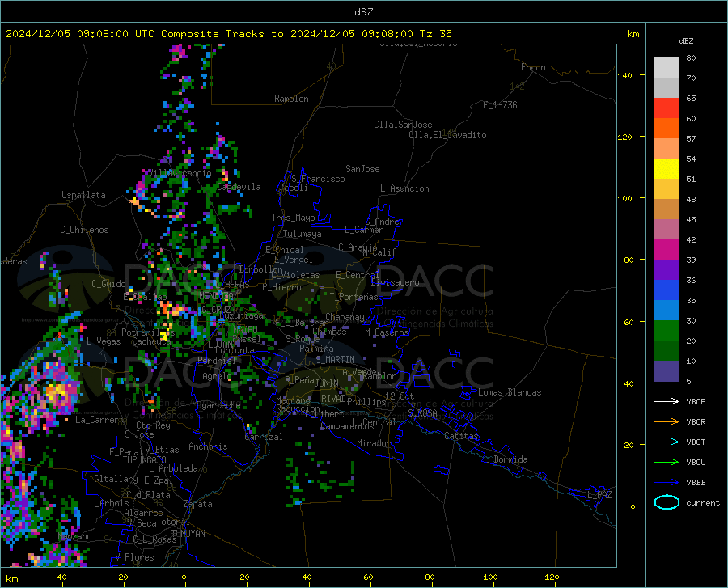
Task: Click the 'Lomas_Blancas' map label
Action: [x=510, y=392]
